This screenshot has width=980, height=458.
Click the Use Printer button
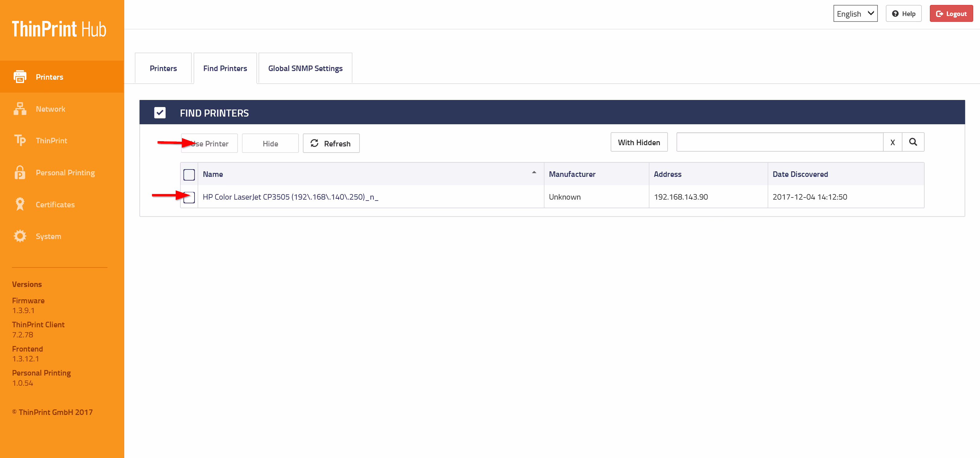click(209, 143)
